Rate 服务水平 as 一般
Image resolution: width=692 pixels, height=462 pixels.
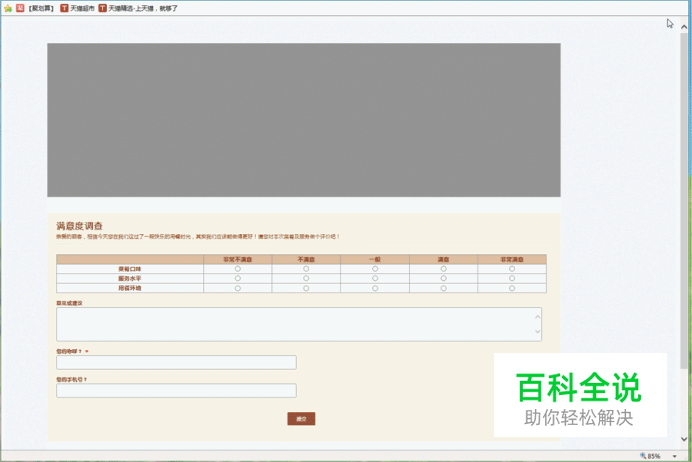coord(375,278)
